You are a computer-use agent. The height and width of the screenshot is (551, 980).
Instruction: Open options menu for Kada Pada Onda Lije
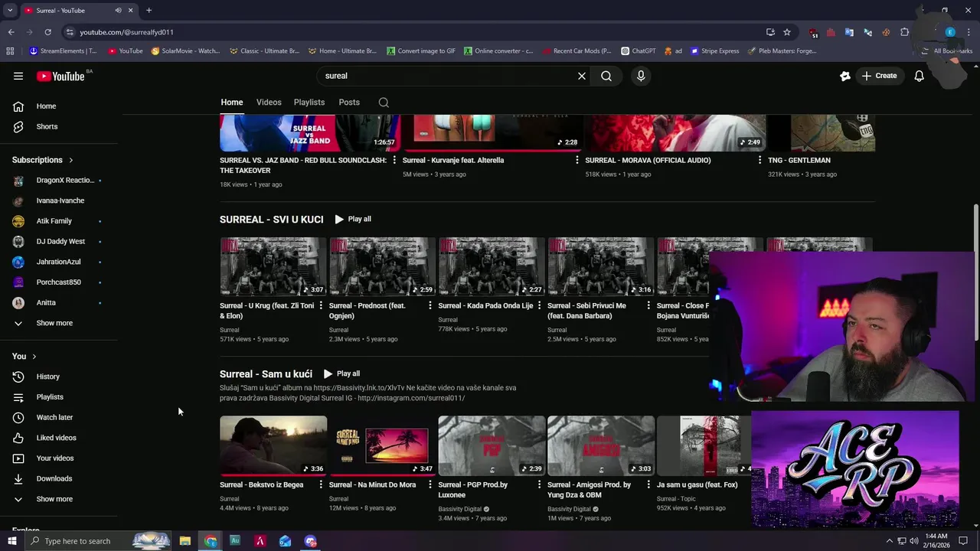pyautogui.click(x=539, y=306)
